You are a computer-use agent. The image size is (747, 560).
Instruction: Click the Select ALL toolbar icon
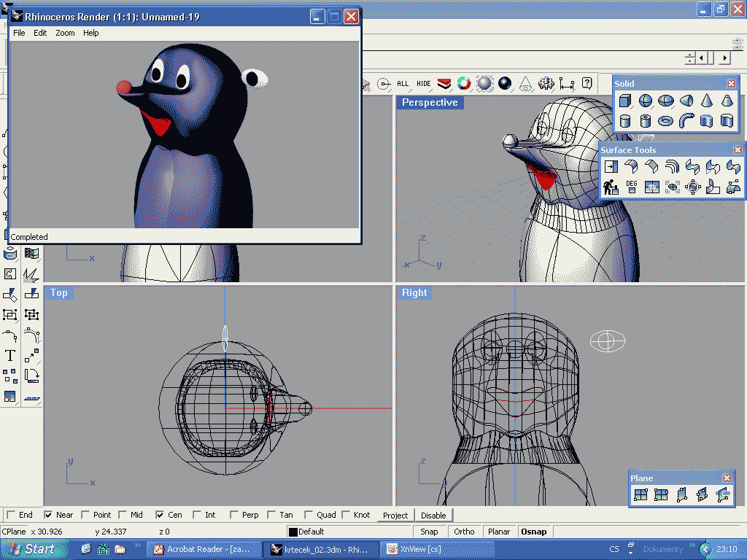click(x=403, y=84)
